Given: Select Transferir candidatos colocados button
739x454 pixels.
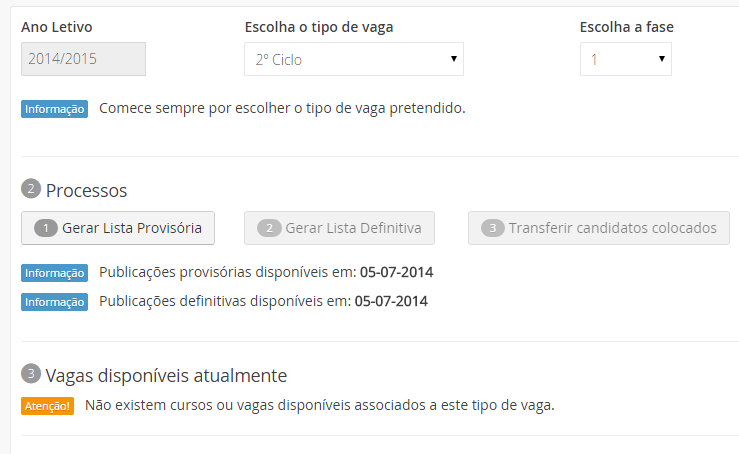Looking at the screenshot, I should tap(599, 228).
